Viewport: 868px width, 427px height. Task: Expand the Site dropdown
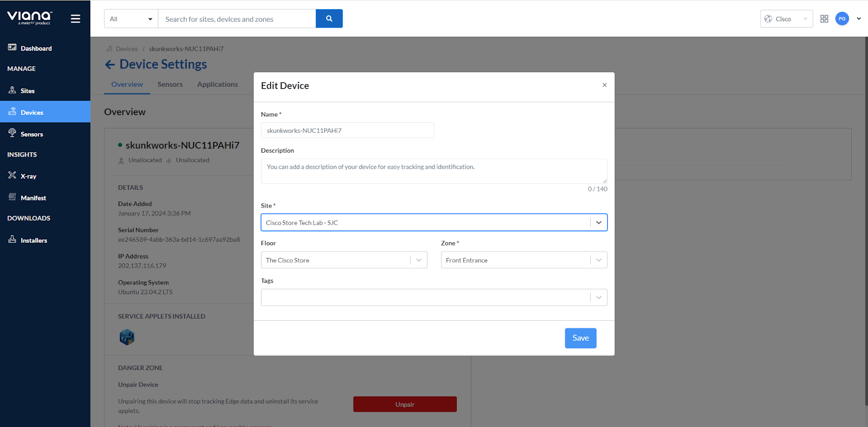coord(598,223)
